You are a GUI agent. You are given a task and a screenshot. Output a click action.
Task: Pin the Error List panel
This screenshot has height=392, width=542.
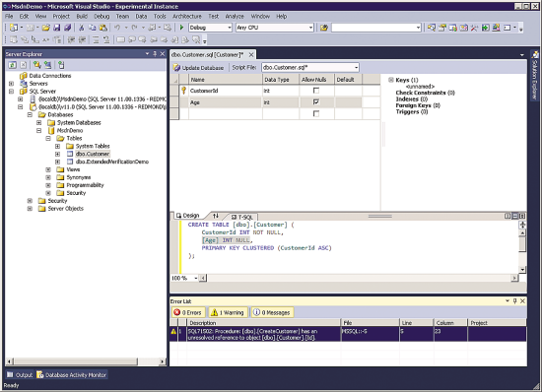[515, 300]
